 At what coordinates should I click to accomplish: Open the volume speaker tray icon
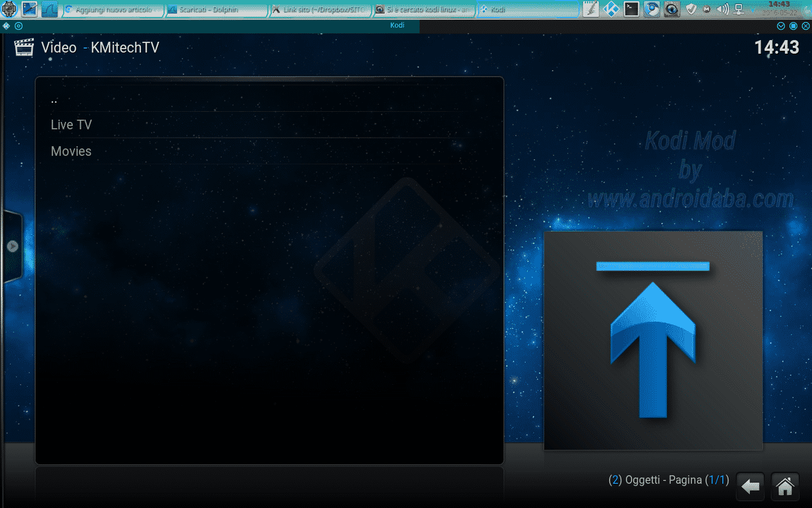tap(723, 9)
